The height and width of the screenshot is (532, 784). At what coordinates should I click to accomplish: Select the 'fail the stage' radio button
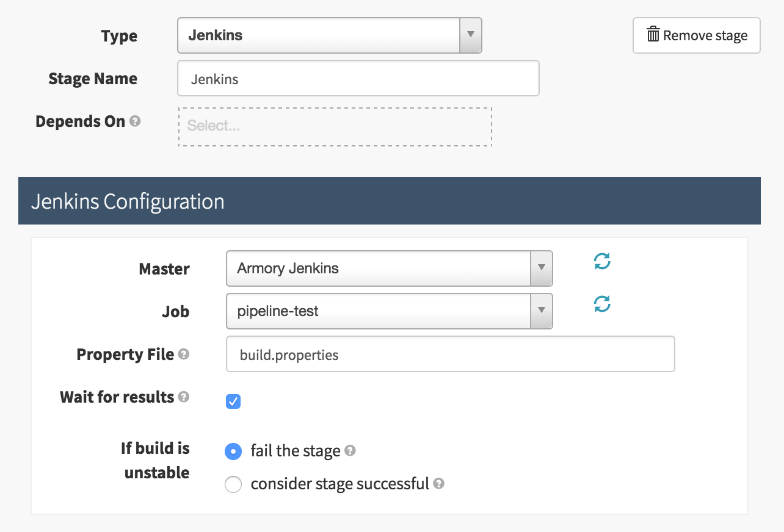click(x=233, y=451)
